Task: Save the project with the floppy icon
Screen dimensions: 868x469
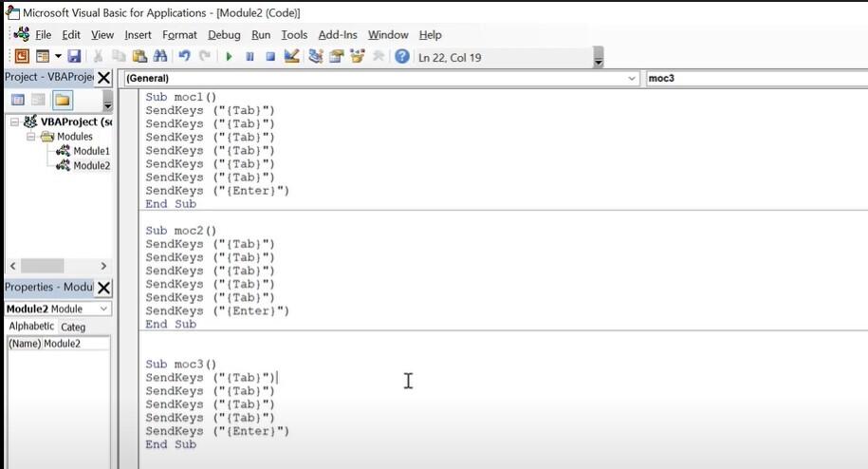Action: click(x=74, y=56)
